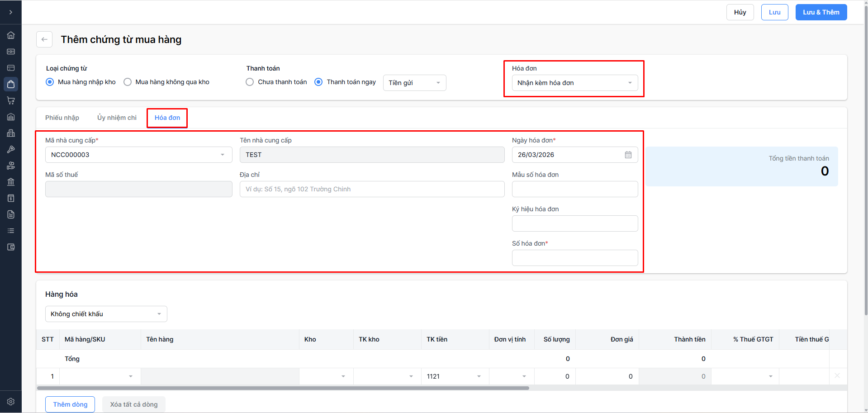Open settings gear at sidebar bottom

(11, 402)
